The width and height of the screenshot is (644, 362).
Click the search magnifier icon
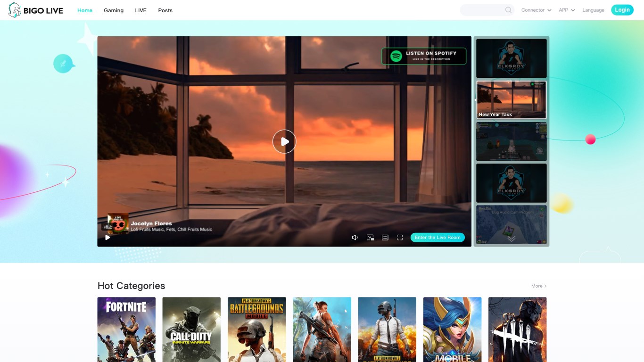(x=508, y=9)
